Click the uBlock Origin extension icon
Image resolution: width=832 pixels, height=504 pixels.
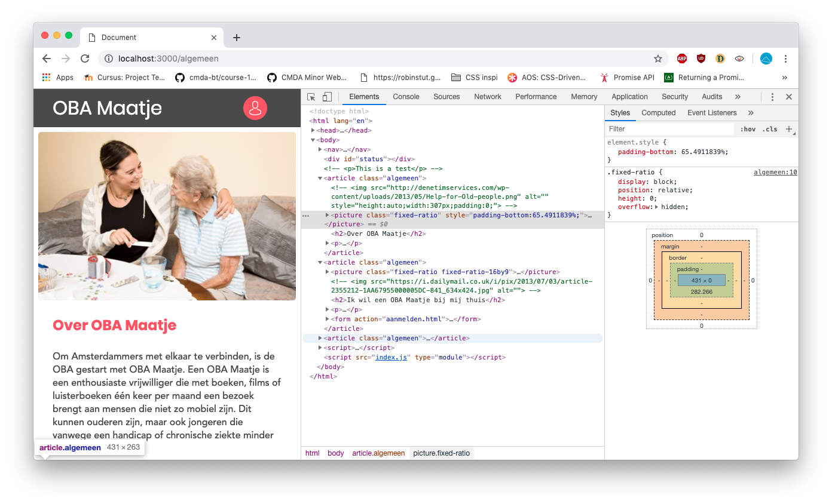pos(701,59)
